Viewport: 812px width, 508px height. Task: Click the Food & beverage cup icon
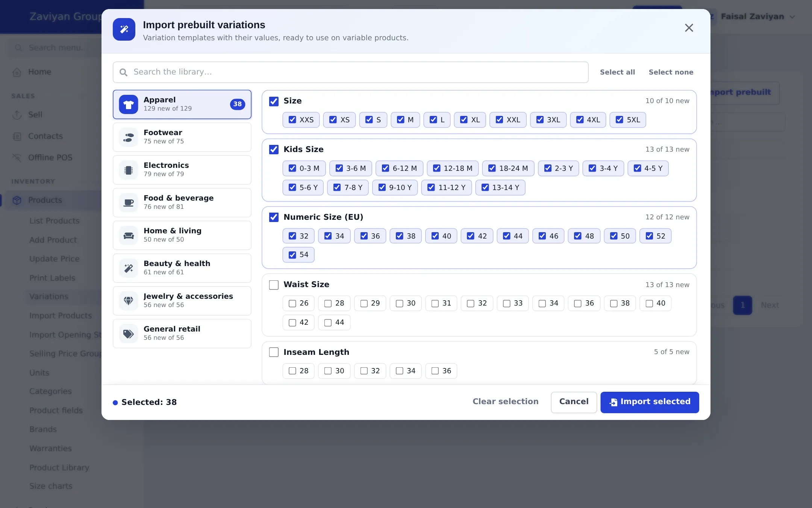129,202
